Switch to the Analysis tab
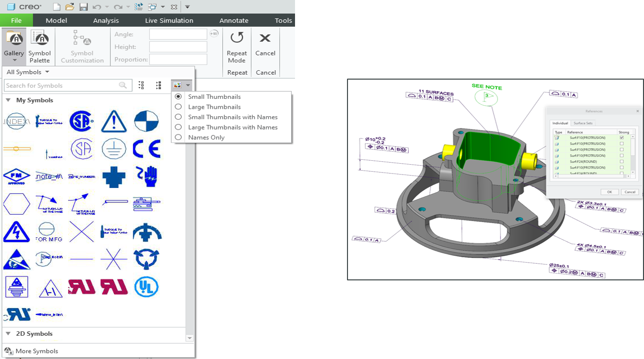 pyautogui.click(x=106, y=20)
